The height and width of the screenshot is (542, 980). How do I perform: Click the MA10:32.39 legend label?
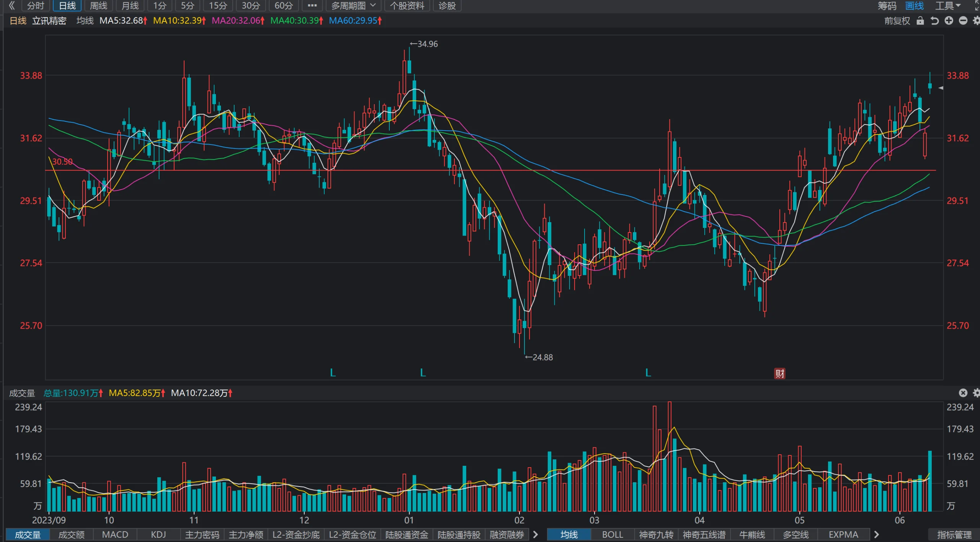pos(180,21)
